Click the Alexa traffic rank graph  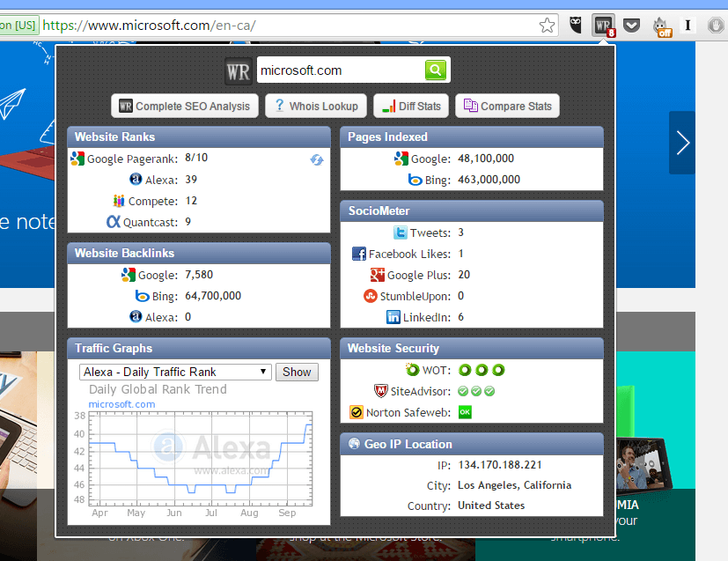pos(201,459)
